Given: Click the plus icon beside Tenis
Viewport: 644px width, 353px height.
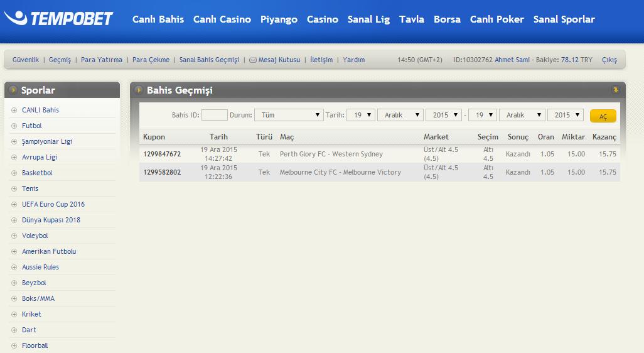Looking at the screenshot, I should coord(14,189).
